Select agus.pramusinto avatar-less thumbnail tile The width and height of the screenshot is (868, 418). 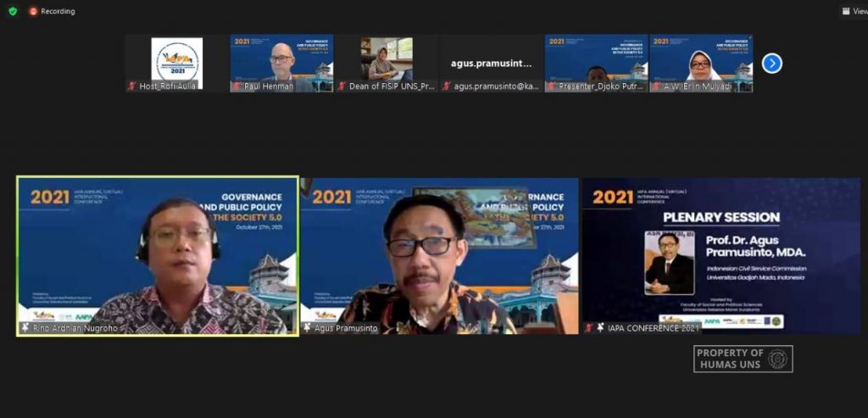pyautogui.click(x=492, y=63)
